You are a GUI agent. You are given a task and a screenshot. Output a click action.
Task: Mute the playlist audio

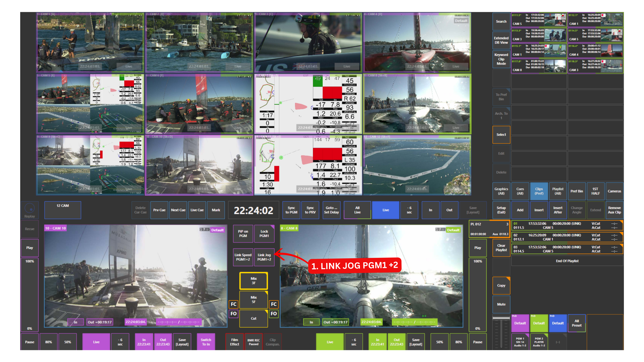point(501,304)
